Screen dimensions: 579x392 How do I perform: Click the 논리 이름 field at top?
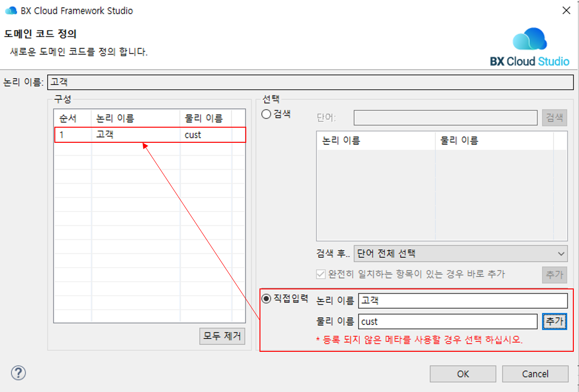[x=310, y=82]
